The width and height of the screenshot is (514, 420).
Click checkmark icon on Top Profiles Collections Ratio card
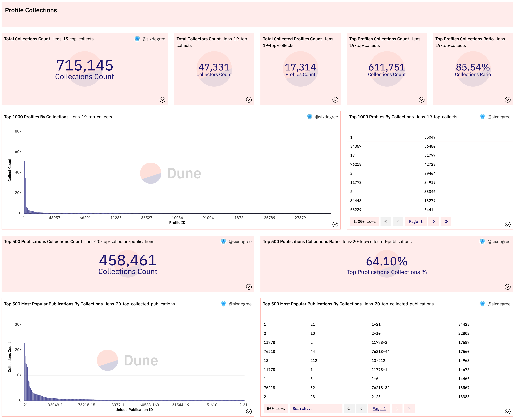pyautogui.click(x=507, y=100)
